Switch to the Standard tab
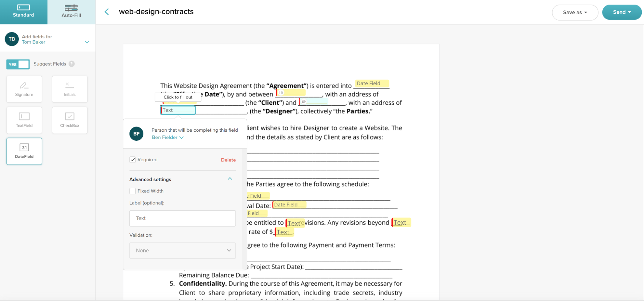The height and width of the screenshot is (301, 644). 24,12
